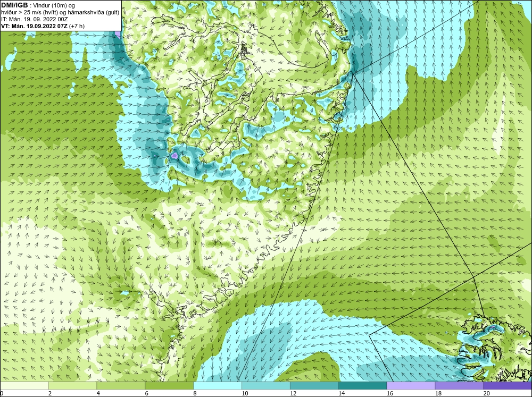This screenshot has height=397, width=532.
Task: Click the '12' scale label
Action: click(x=294, y=393)
